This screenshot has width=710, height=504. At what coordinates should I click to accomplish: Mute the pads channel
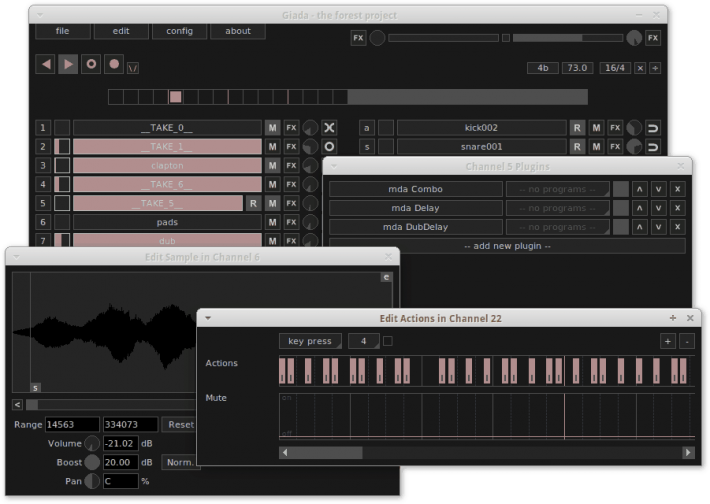click(272, 222)
